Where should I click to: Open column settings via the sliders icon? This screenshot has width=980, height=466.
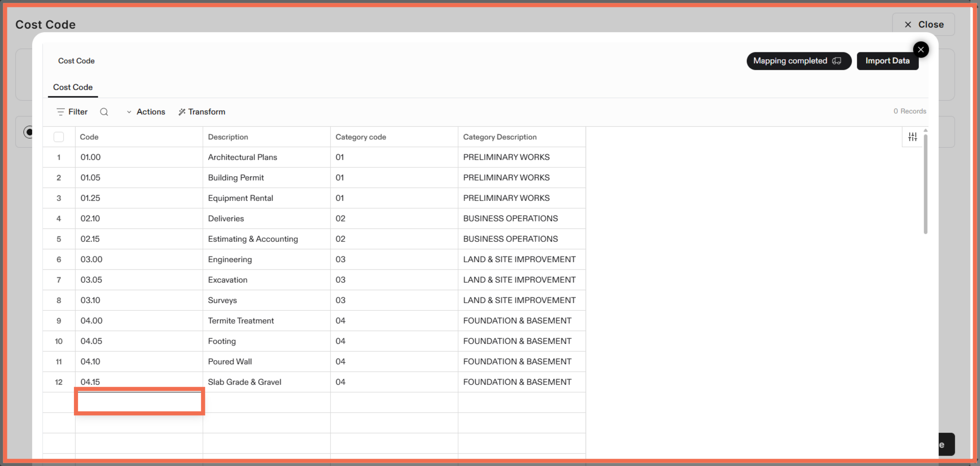913,137
